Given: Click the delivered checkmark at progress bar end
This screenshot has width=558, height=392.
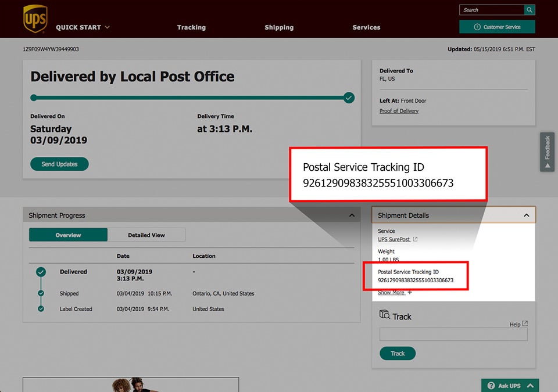Looking at the screenshot, I should point(349,98).
